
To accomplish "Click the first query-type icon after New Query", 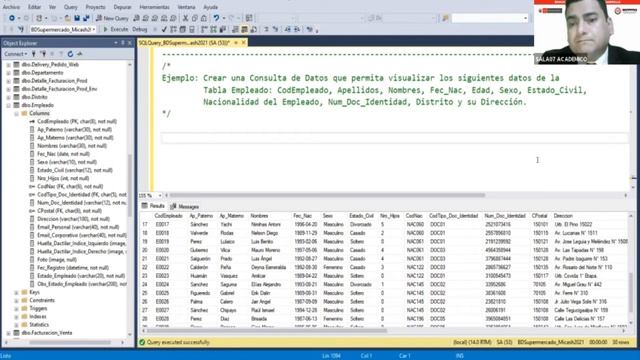I will pyautogui.click(x=136, y=18).
